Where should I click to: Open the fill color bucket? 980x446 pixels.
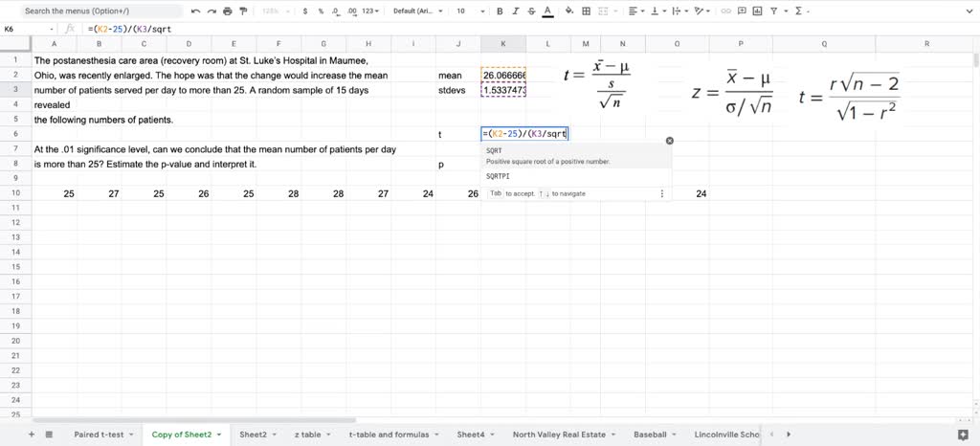(570, 11)
